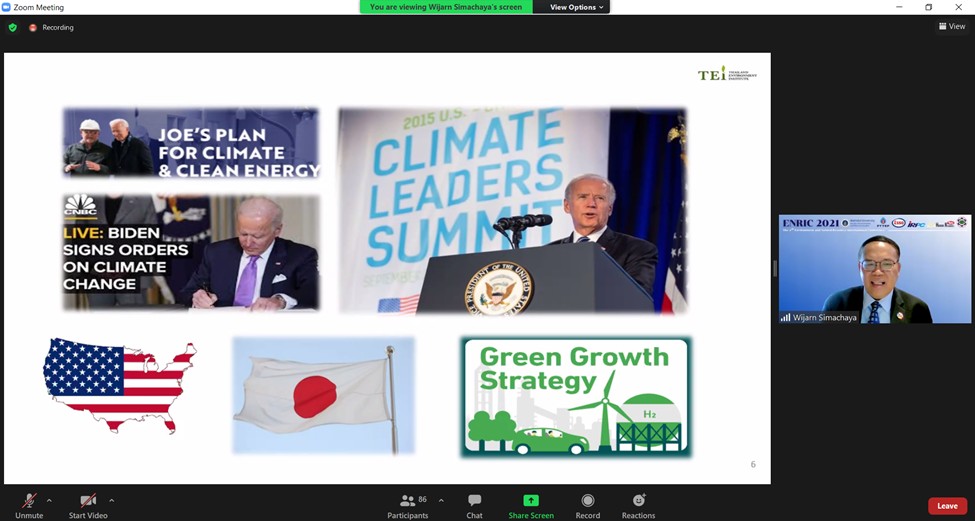
Task: Open the Chat panel
Action: [x=474, y=505]
